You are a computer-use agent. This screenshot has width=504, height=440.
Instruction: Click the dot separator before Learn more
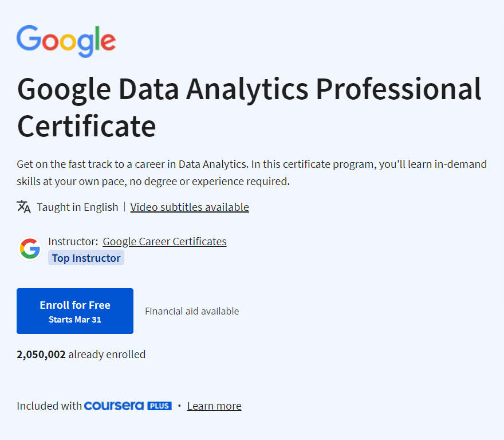tap(179, 406)
